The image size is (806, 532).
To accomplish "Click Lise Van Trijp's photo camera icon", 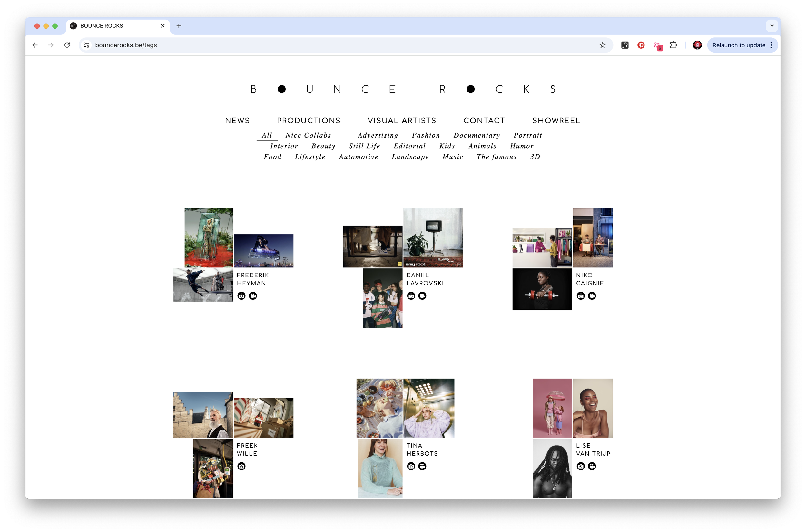I will [581, 466].
